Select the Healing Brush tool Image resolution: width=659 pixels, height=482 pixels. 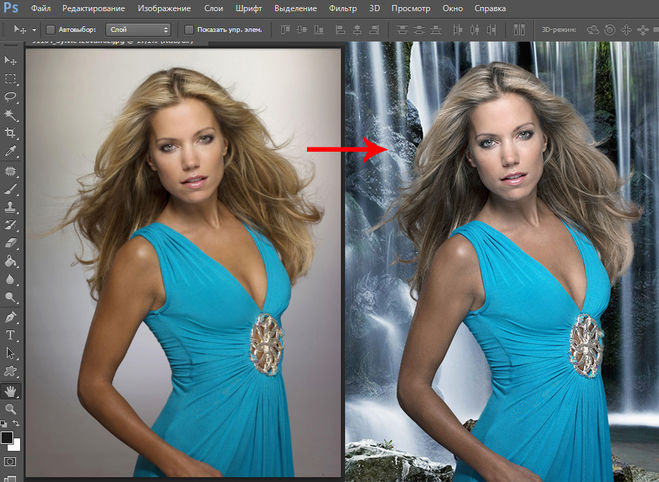click(x=10, y=171)
